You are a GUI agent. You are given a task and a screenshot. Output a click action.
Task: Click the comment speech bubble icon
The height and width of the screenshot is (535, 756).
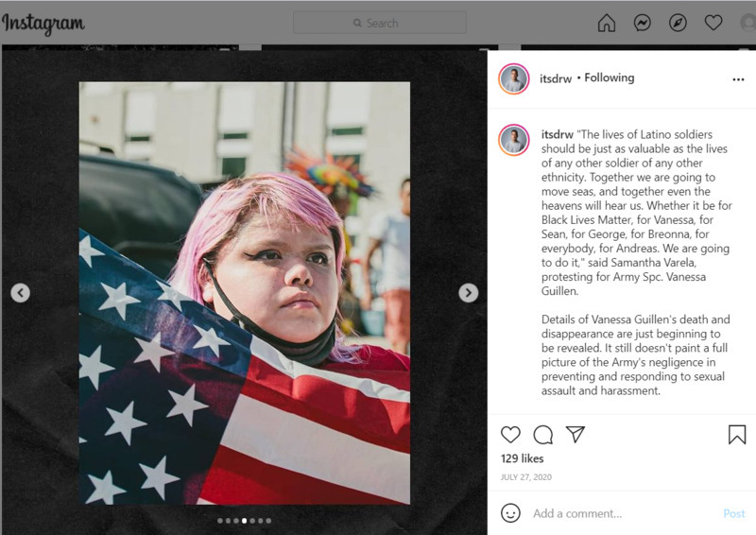tap(542, 435)
